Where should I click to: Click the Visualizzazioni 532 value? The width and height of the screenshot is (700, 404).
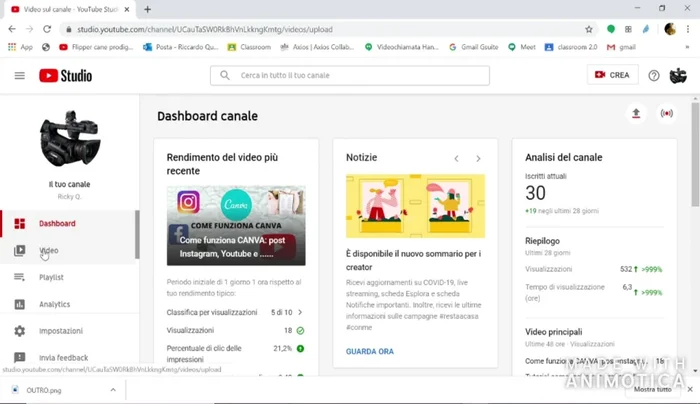(626, 269)
